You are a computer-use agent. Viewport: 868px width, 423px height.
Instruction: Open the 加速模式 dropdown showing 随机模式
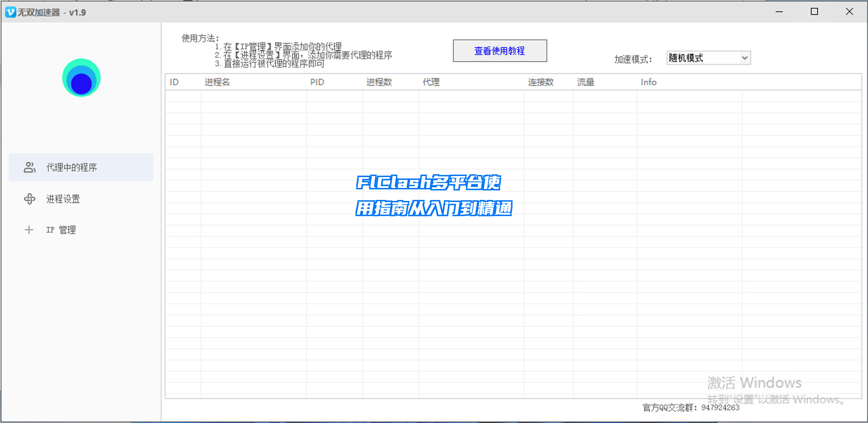(709, 58)
